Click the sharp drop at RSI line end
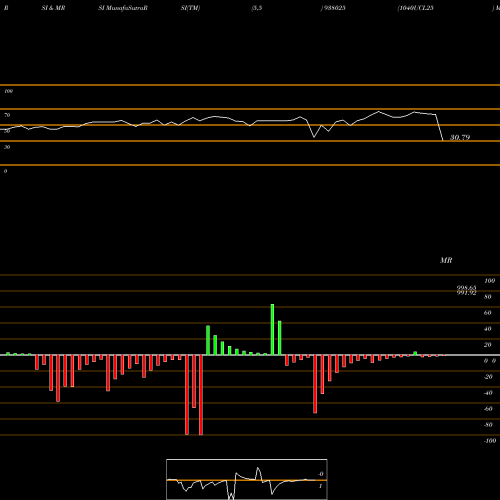500x500 pixels. [x=439, y=128]
